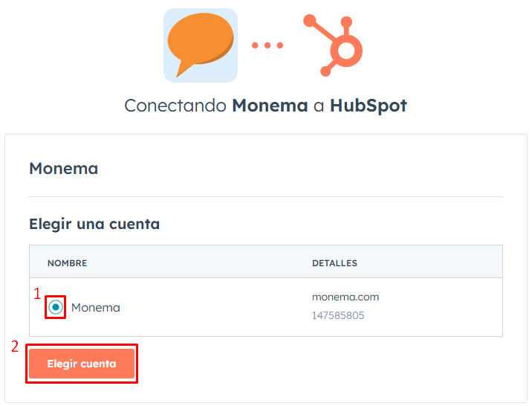Click the red annotation number 1

[37, 294]
